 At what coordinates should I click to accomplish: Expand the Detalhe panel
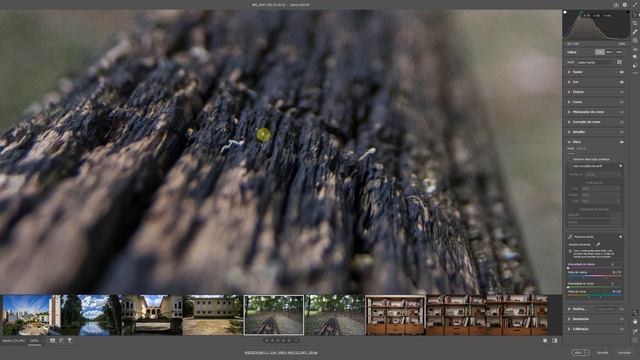coord(569,132)
